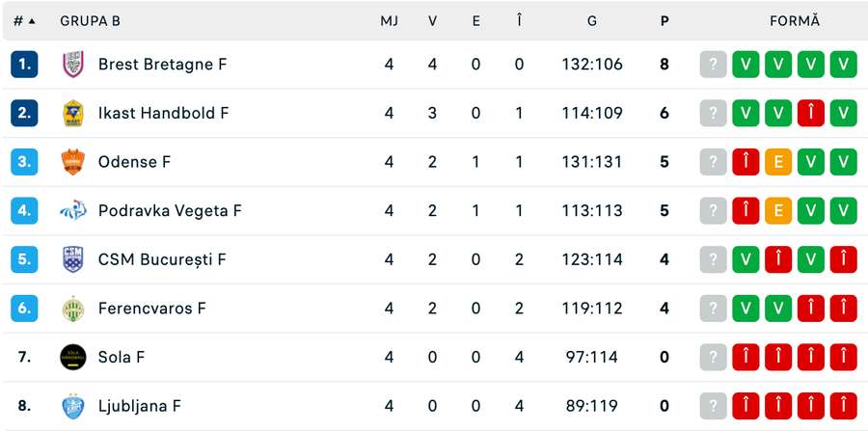
Task: Open the Brest Bretagne F team link
Action: click(x=162, y=65)
